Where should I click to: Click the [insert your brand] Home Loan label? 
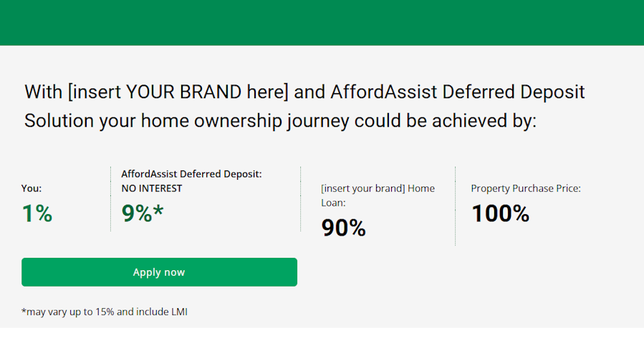click(378, 196)
